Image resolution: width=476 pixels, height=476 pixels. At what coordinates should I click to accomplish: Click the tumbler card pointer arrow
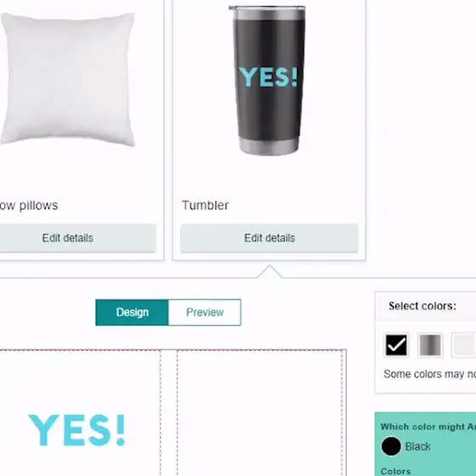[269, 271]
